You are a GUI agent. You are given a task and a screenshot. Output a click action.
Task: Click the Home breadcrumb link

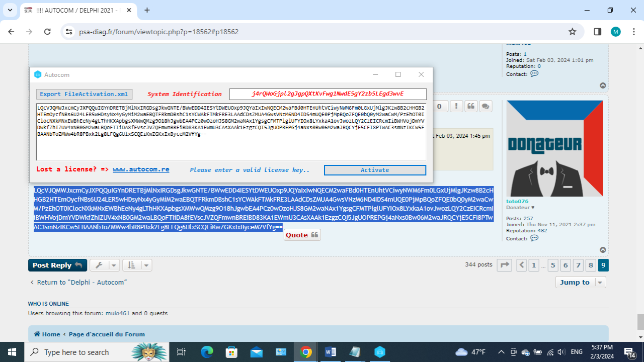(47, 334)
